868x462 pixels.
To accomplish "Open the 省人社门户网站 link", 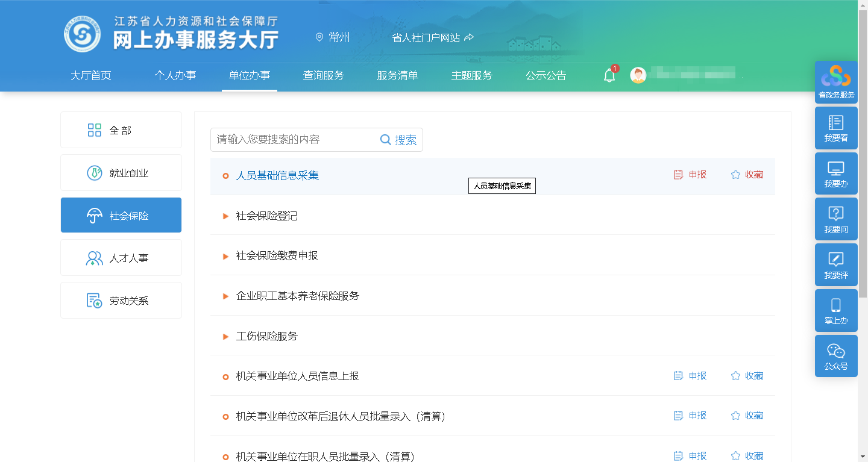I will (432, 37).
